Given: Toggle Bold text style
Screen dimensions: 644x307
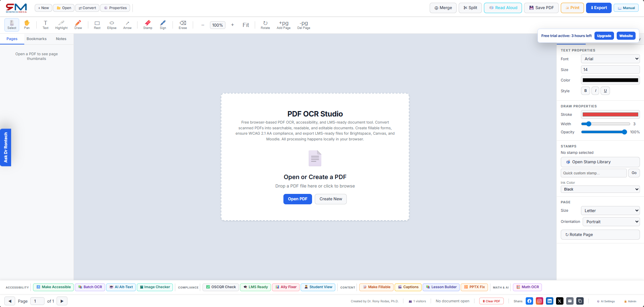Looking at the screenshot, I should pyautogui.click(x=585, y=91).
